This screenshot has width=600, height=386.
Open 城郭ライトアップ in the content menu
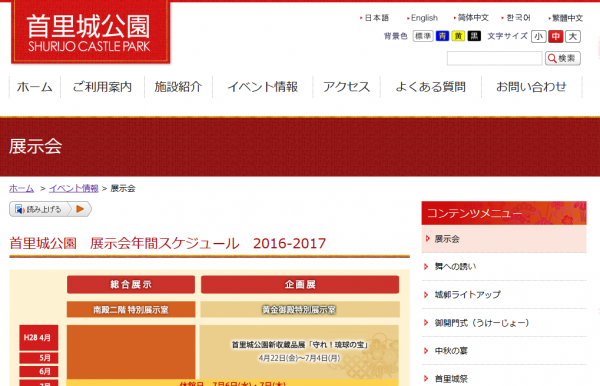point(504,295)
